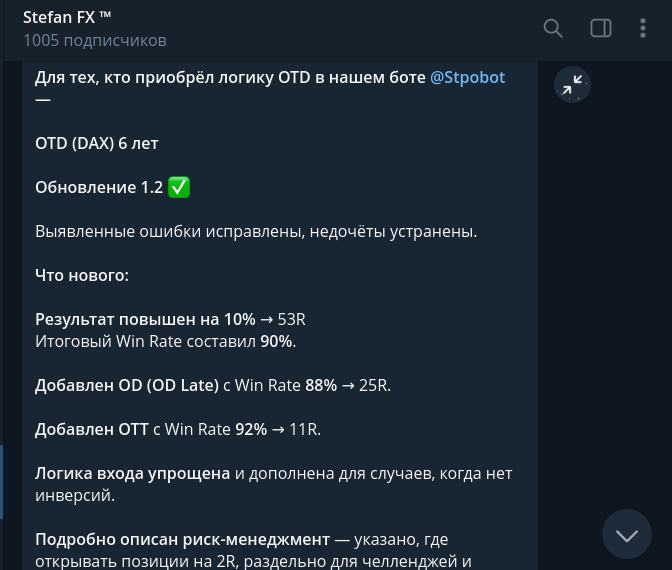Select the "Что нового:" heading
The height and width of the screenshot is (570, 672).
[82, 275]
